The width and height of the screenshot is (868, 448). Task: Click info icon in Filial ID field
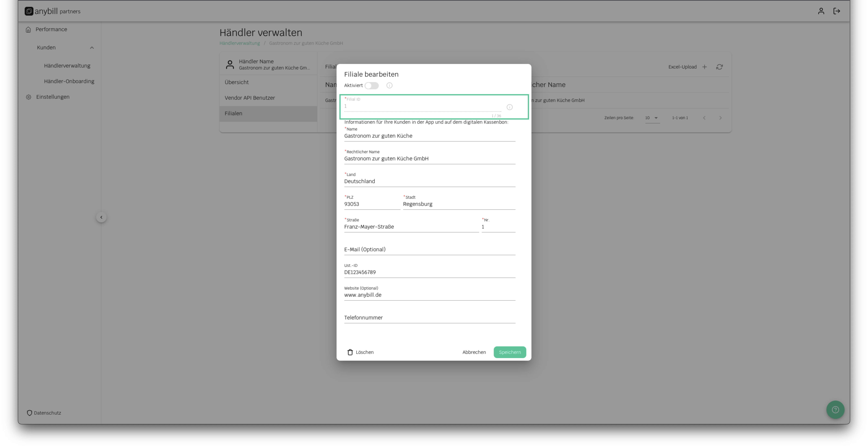click(x=510, y=107)
